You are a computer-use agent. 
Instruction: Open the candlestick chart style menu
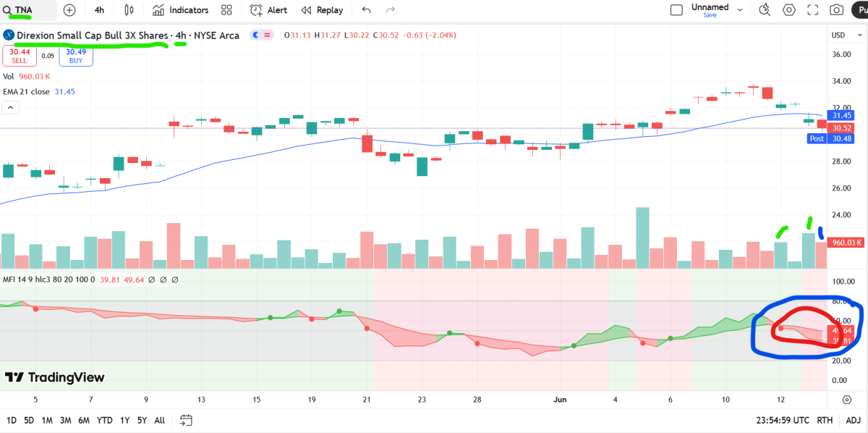(x=129, y=10)
